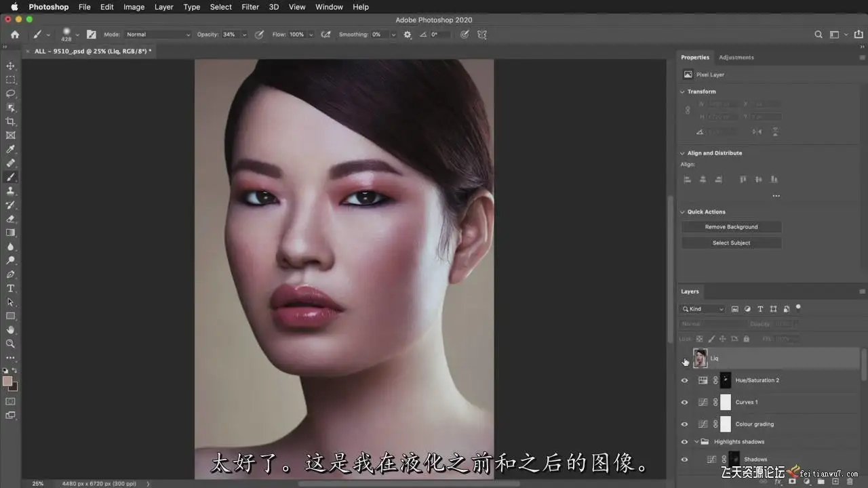The width and height of the screenshot is (868, 488).
Task: Click the background color swatch
Action: (x=13, y=386)
